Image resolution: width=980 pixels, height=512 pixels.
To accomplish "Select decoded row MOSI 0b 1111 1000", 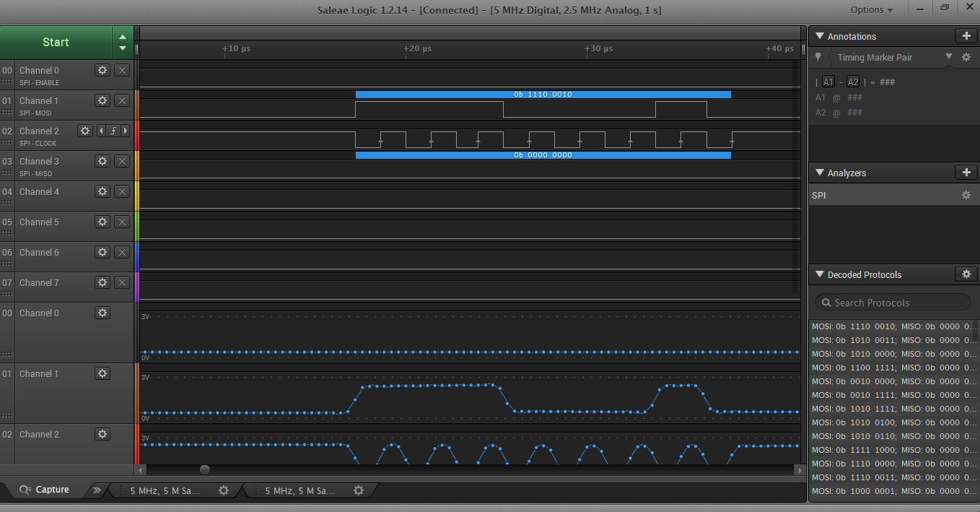I will click(x=894, y=450).
